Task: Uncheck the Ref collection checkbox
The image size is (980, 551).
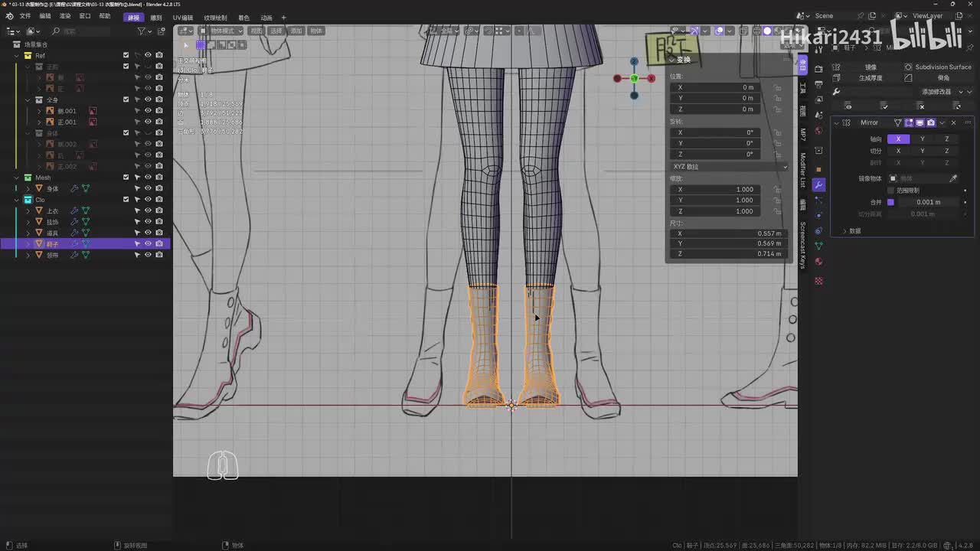Action: [126, 55]
